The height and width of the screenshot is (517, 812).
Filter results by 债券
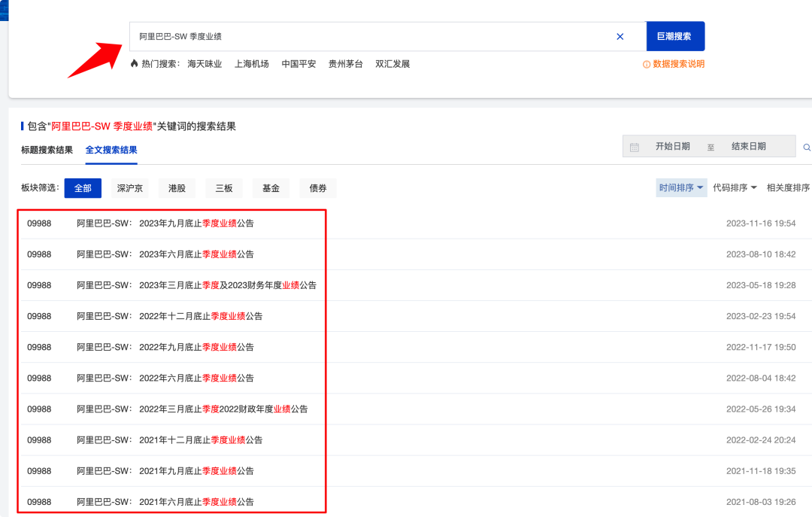318,188
